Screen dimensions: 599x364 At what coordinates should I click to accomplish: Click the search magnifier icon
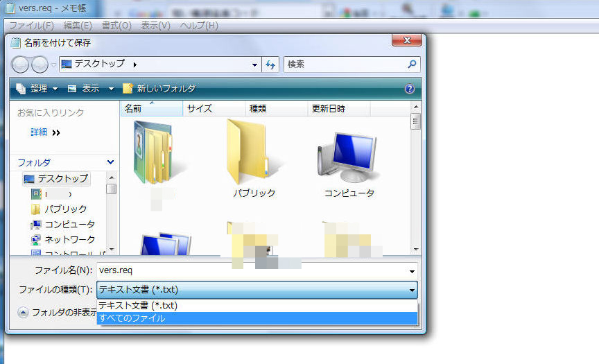pyautogui.click(x=412, y=64)
